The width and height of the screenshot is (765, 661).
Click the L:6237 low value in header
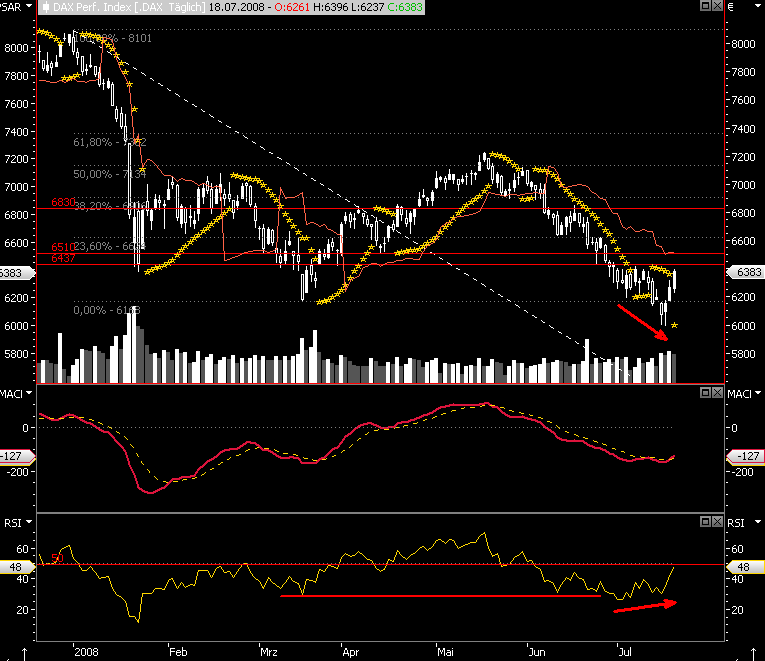(x=367, y=7)
